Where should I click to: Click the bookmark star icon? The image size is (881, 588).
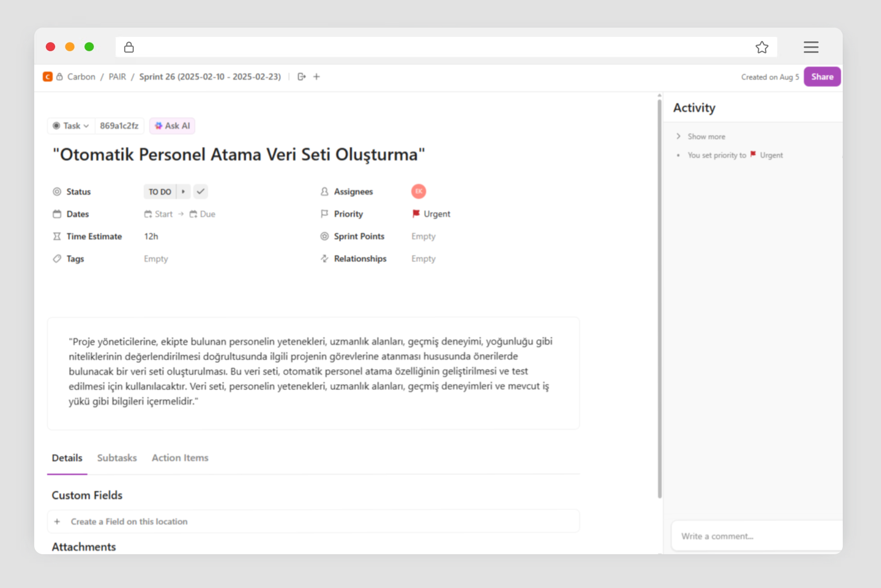coord(761,47)
